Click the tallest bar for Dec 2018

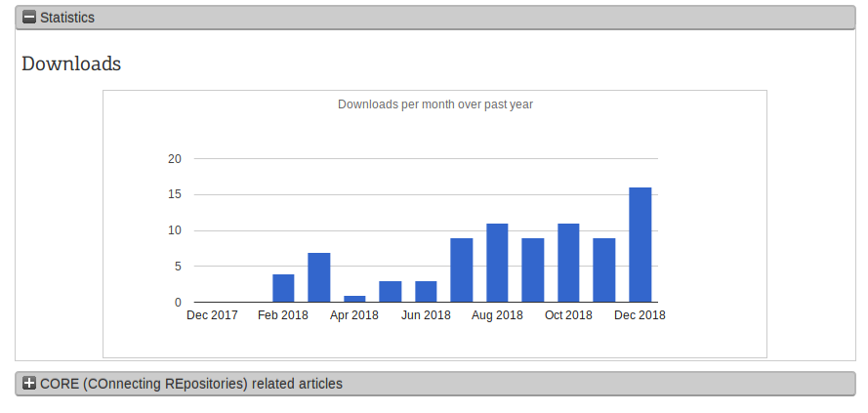641,245
